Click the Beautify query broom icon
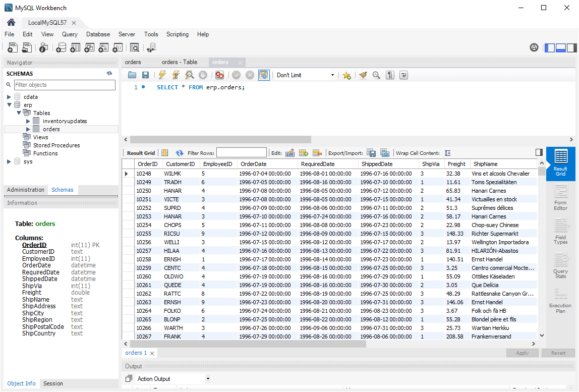The image size is (579, 392). pyautogui.click(x=362, y=75)
